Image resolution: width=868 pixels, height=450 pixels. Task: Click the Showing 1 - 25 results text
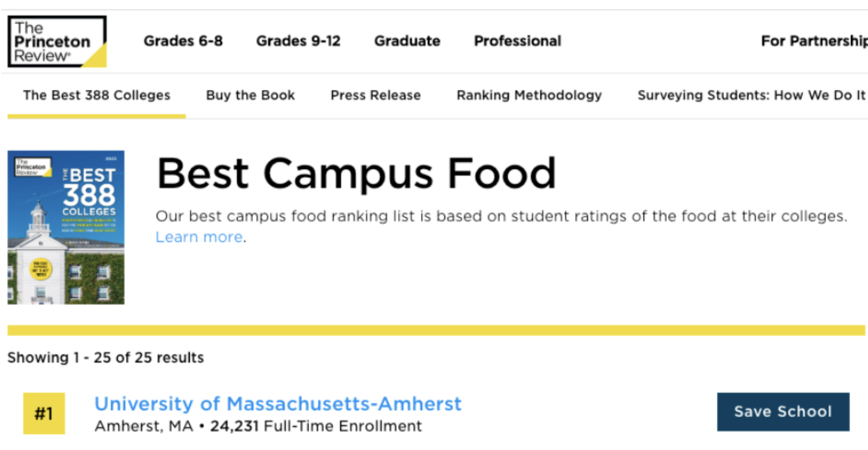point(105,358)
